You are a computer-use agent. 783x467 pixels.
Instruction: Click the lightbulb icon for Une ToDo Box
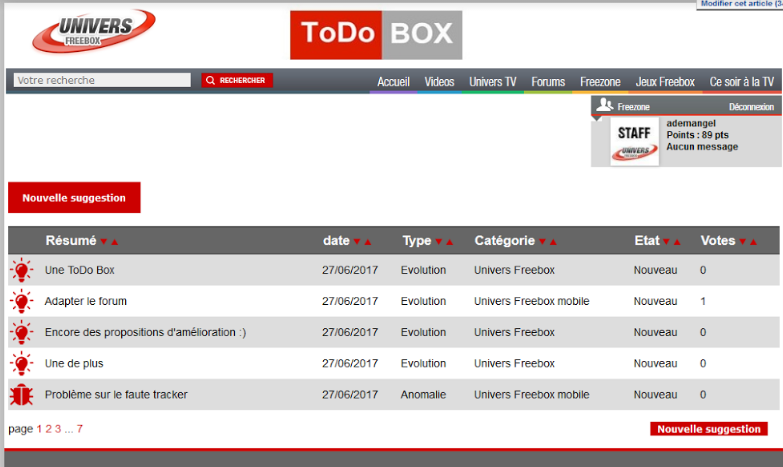point(21,270)
